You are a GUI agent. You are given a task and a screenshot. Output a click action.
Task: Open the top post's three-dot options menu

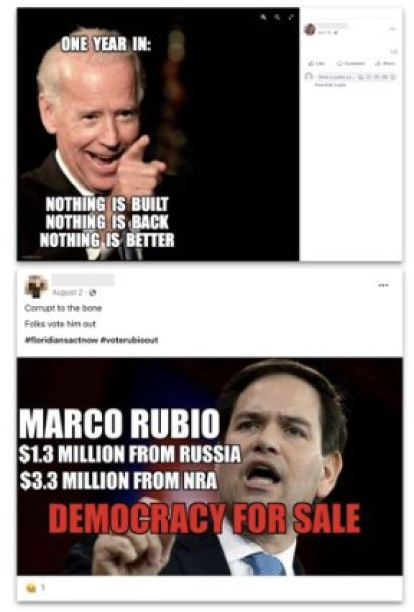point(393,29)
